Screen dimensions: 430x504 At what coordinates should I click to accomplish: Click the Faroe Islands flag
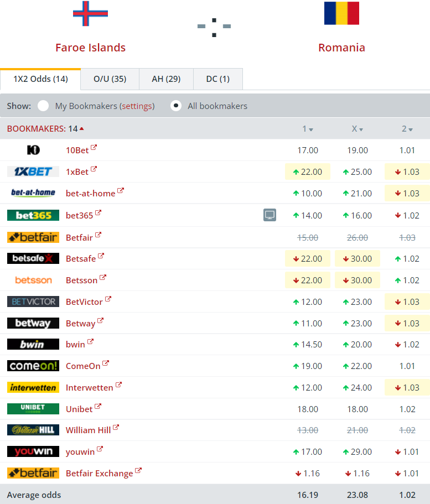(x=90, y=14)
